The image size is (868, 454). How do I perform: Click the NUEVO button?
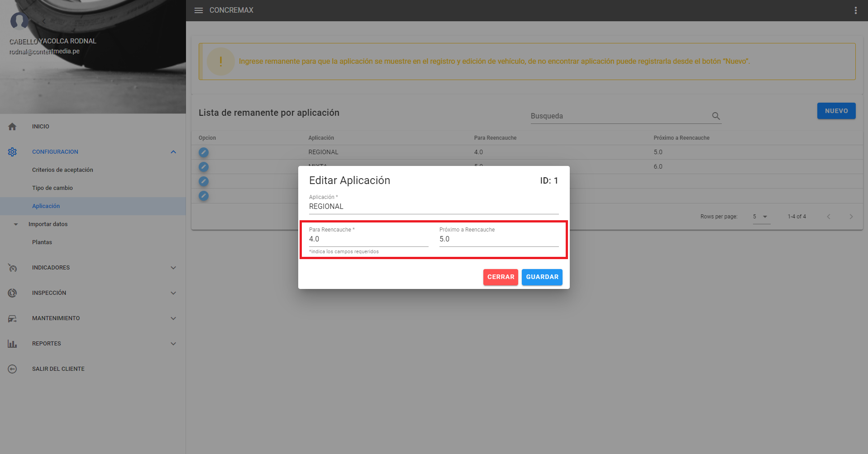pyautogui.click(x=836, y=111)
